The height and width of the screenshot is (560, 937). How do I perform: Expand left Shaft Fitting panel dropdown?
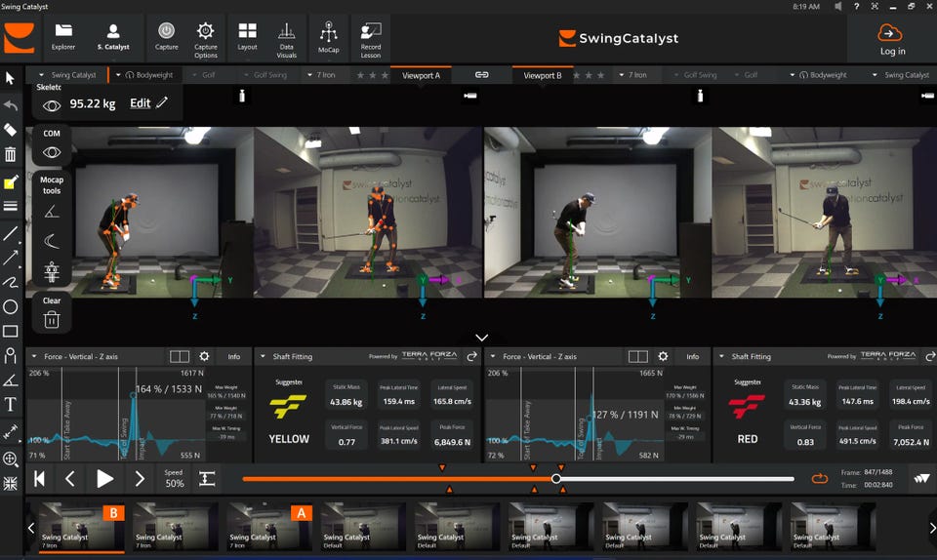[x=263, y=356]
